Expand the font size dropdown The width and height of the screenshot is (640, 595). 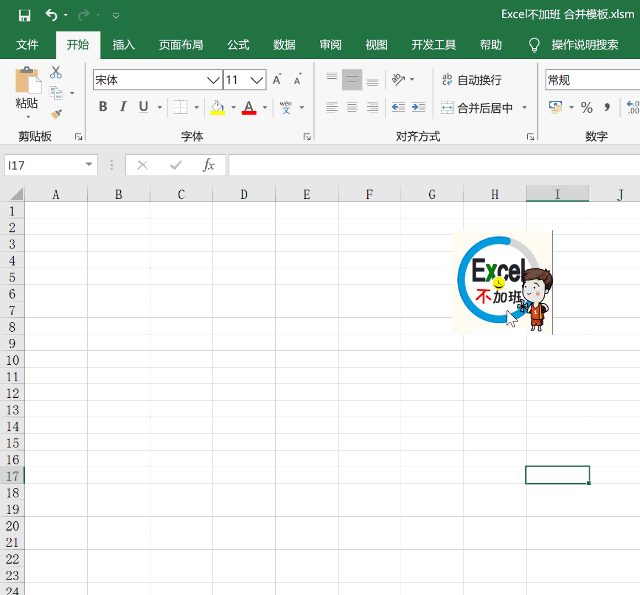coord(257,80)
